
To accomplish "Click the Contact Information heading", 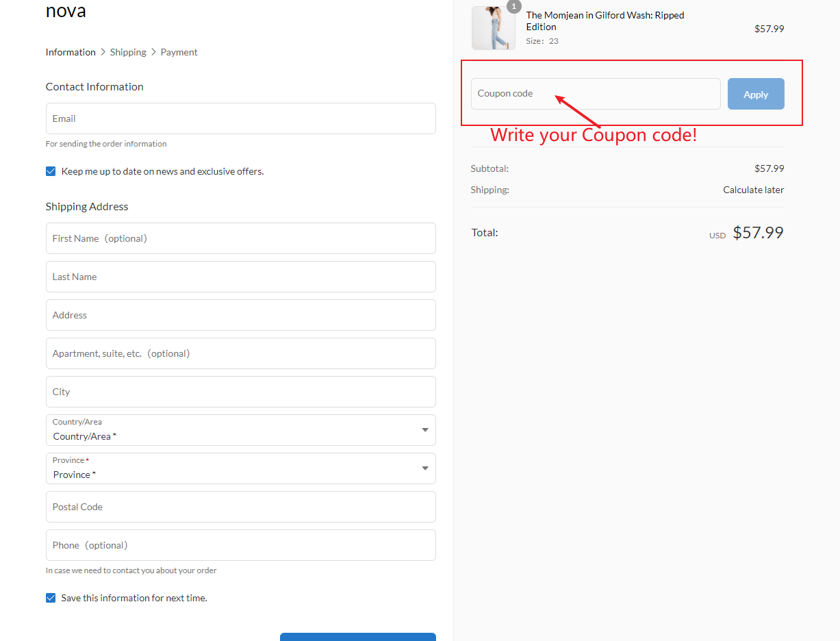I will click(94, 87).
